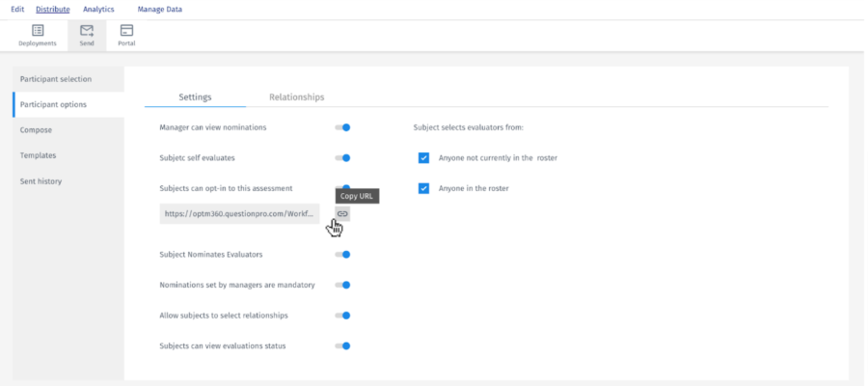The width and height of the screenshot is (868, 386).
Task: Select the Settings tab
Action: (x=195, y=97)
